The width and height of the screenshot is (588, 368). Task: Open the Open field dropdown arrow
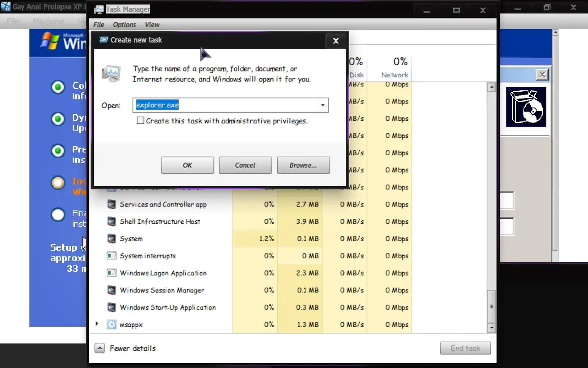[323, 105]
